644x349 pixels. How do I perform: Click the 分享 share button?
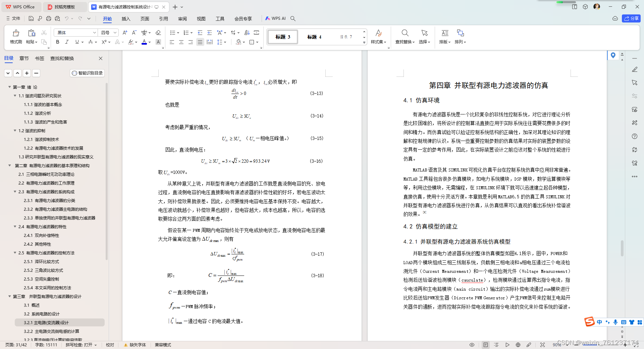pyautogui.click(x=631, y=18)
